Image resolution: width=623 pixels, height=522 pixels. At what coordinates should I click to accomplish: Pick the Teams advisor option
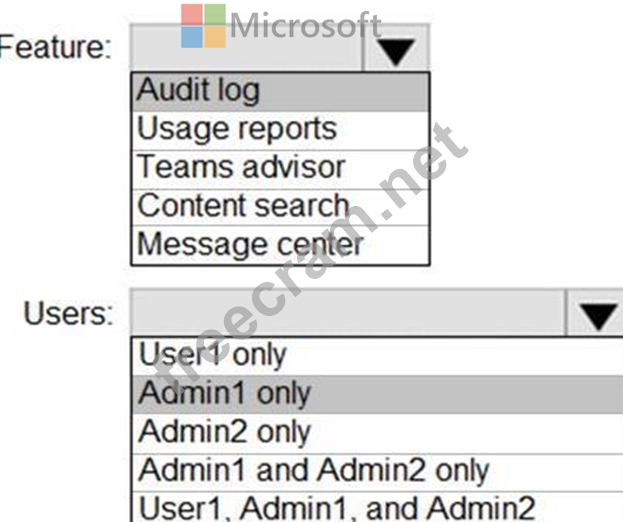[280, 166]
